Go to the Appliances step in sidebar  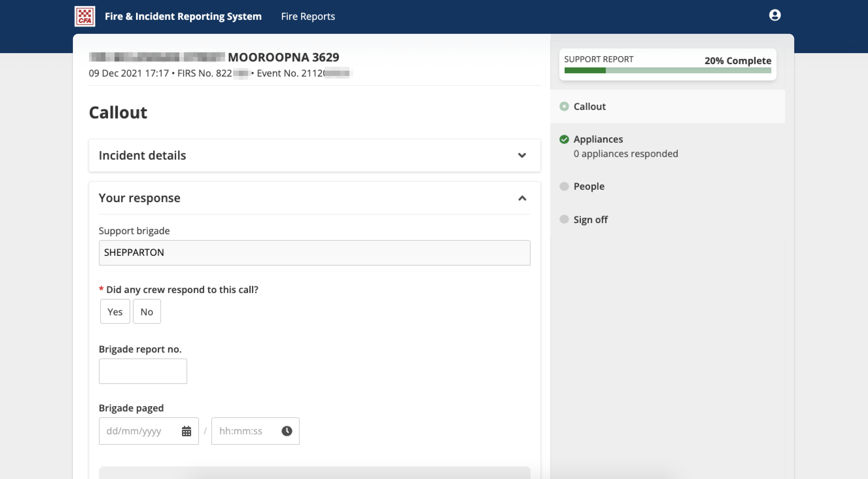[x=598, y=139]
